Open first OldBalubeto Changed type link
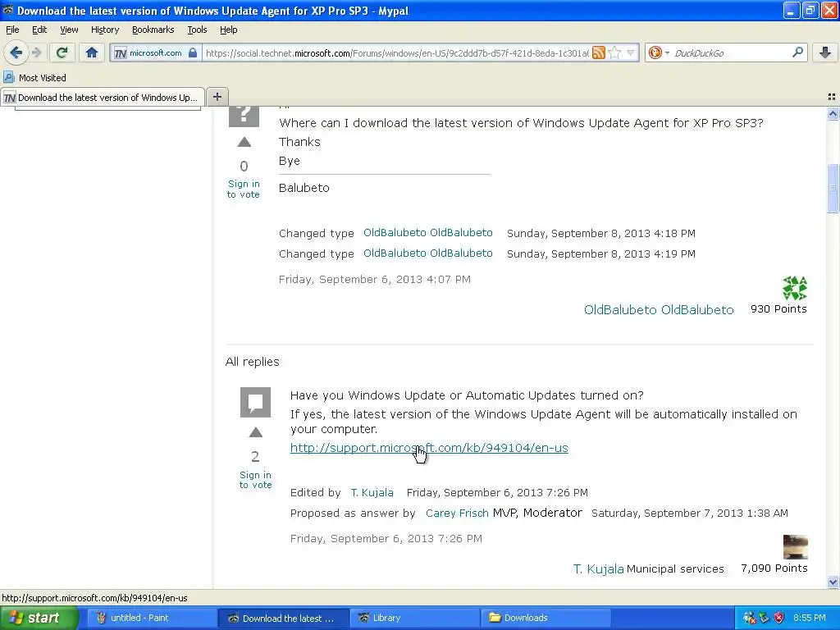 [x=427, y=232]
